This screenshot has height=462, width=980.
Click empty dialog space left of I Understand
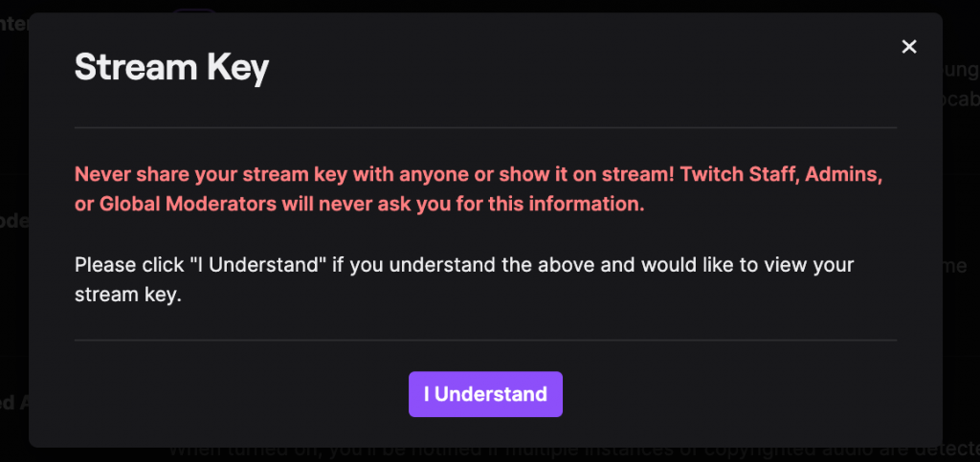click(x=239, y=394)
